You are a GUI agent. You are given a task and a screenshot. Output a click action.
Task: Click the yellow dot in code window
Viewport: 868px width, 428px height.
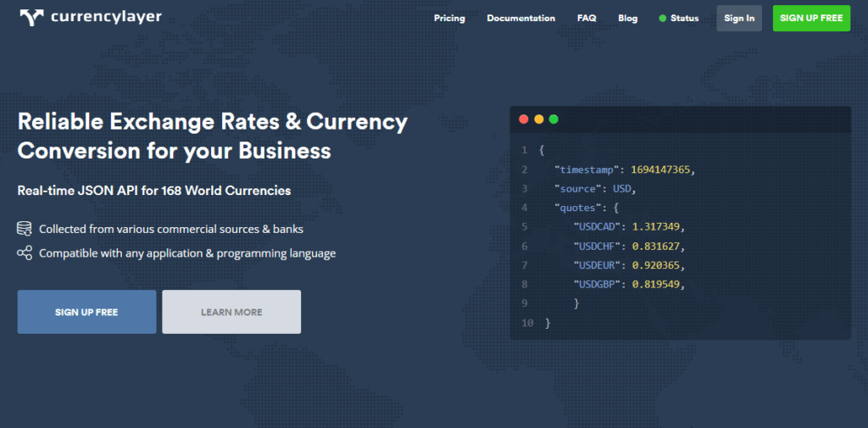tap(538, 120)
